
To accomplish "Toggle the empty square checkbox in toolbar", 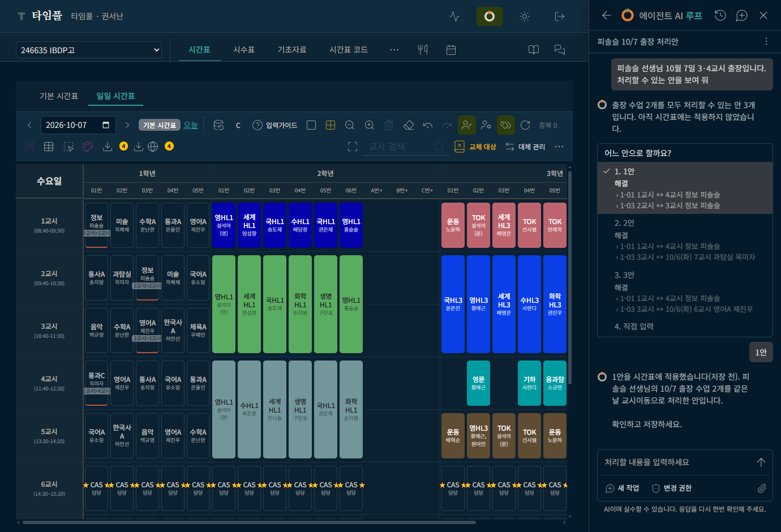I will [x=311, y=125].
